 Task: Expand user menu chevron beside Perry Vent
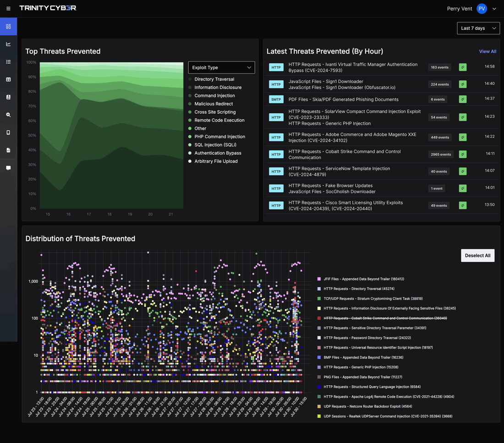494,9
